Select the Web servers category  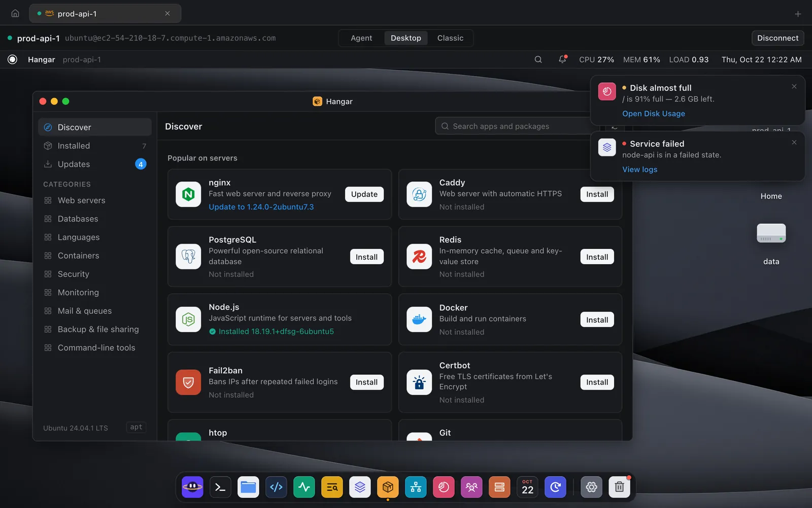click(95, 200)
